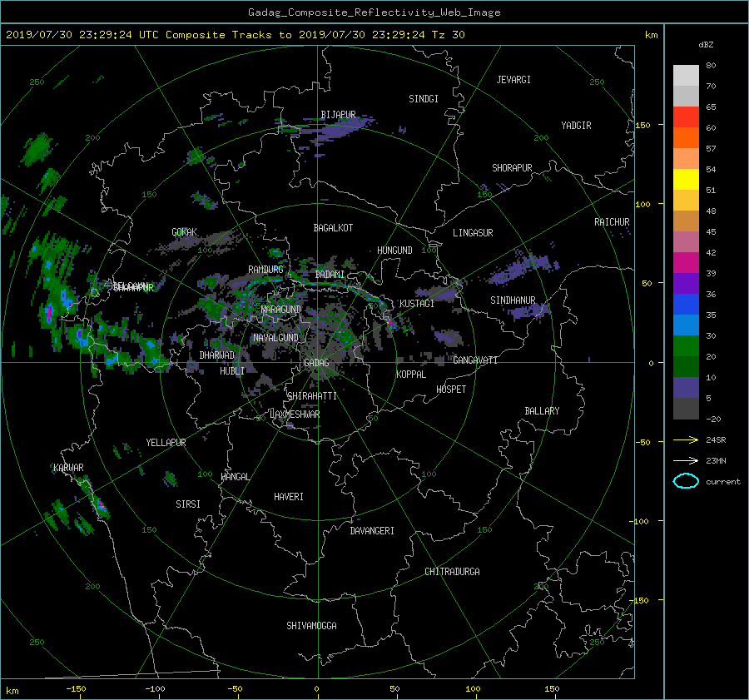Click the DHARWAD city label
Screen dimensions: 749x700
coord(217,355)
